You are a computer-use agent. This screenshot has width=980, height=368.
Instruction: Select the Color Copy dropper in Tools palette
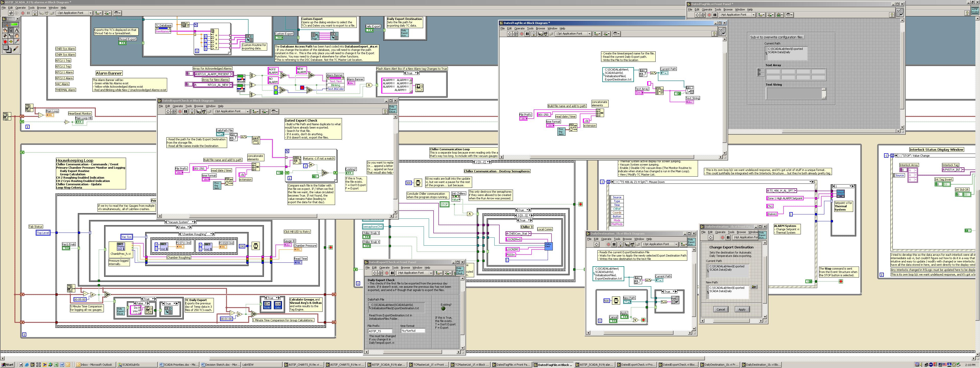click(17, 41)
